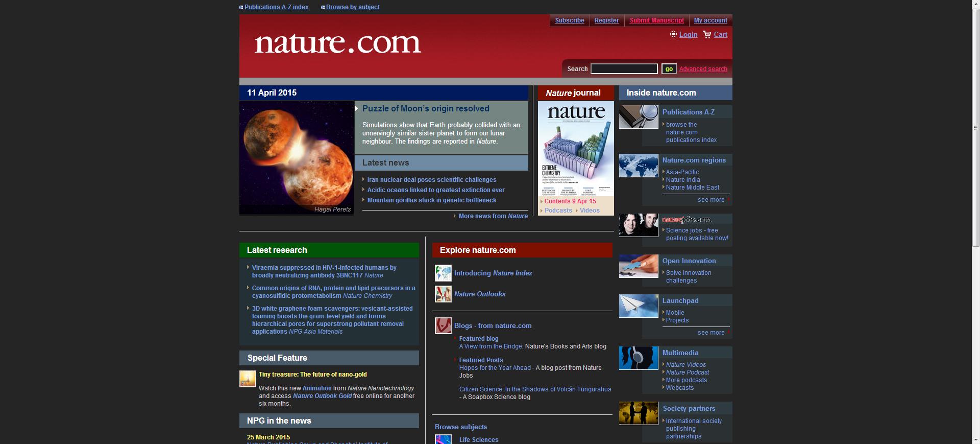Open Contents 9 Apr 15 link

570,201
